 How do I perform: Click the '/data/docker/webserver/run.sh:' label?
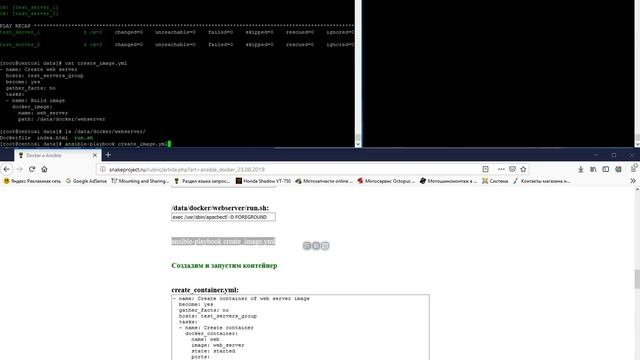click(x=220, y=208)
